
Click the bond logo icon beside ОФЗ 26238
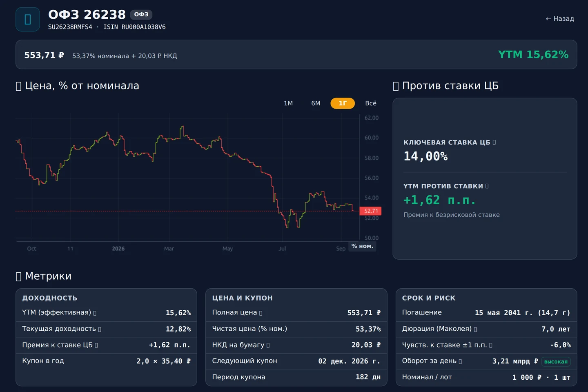28,19
